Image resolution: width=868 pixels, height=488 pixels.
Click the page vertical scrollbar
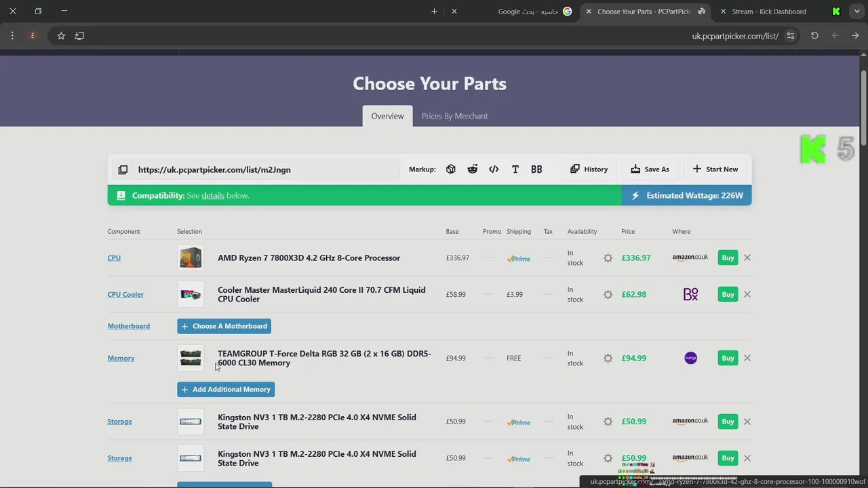point(863,108)
